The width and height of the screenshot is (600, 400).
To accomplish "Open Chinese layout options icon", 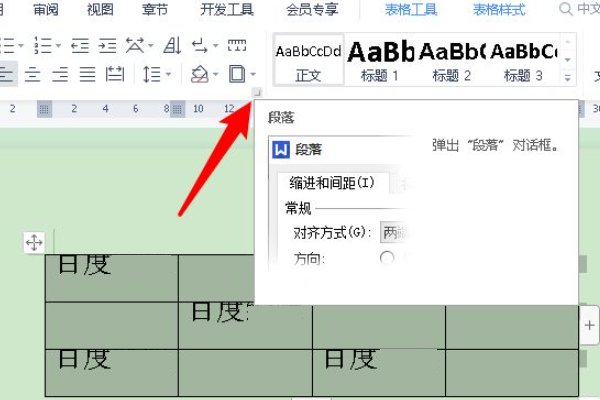I will click(x=135, y=46).
